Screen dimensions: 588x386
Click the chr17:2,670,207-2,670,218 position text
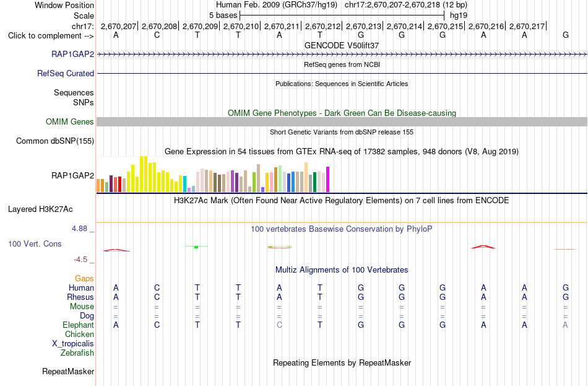(x=406, y=5)
